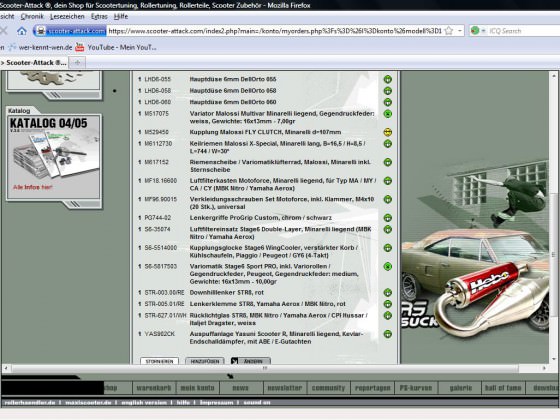Click the status icon for Kupplungsglocke Stage6 WingCooler
560x420 pixels.
pos(388,248)
